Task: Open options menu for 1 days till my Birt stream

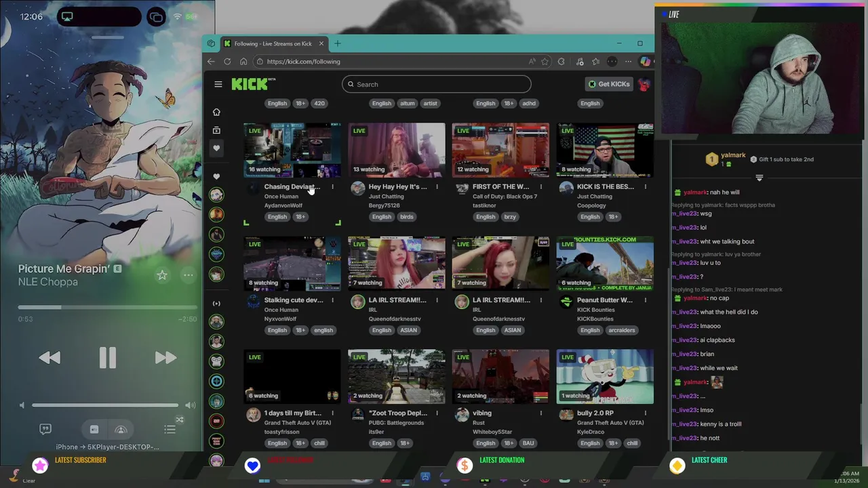Action: point(332,413)
